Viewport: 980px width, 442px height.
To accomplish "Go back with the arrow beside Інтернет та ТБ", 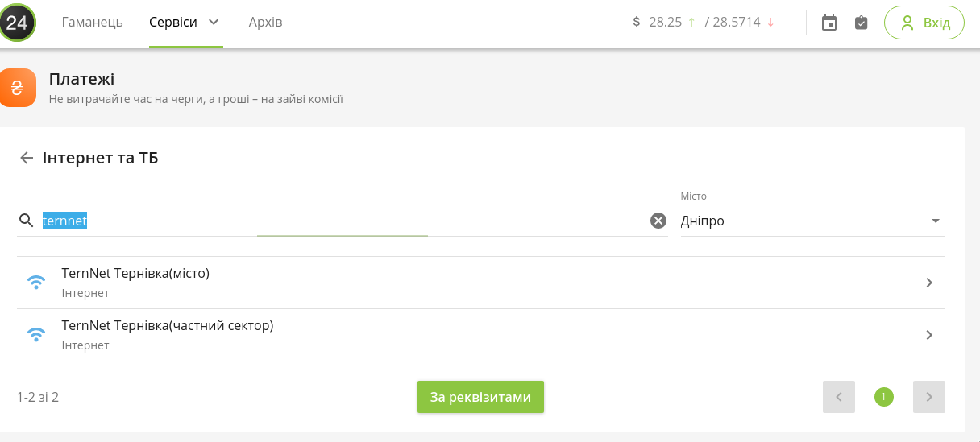I will (x=27, y=158).
